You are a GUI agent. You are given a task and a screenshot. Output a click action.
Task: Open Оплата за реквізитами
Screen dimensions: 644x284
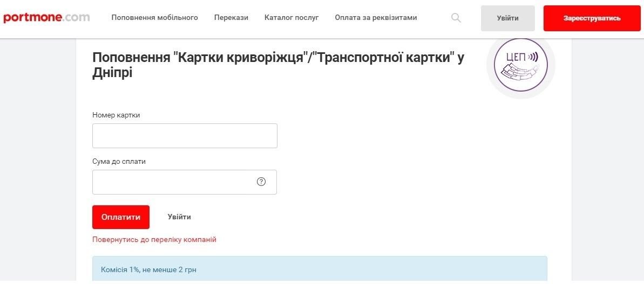[x=376, y=18]
